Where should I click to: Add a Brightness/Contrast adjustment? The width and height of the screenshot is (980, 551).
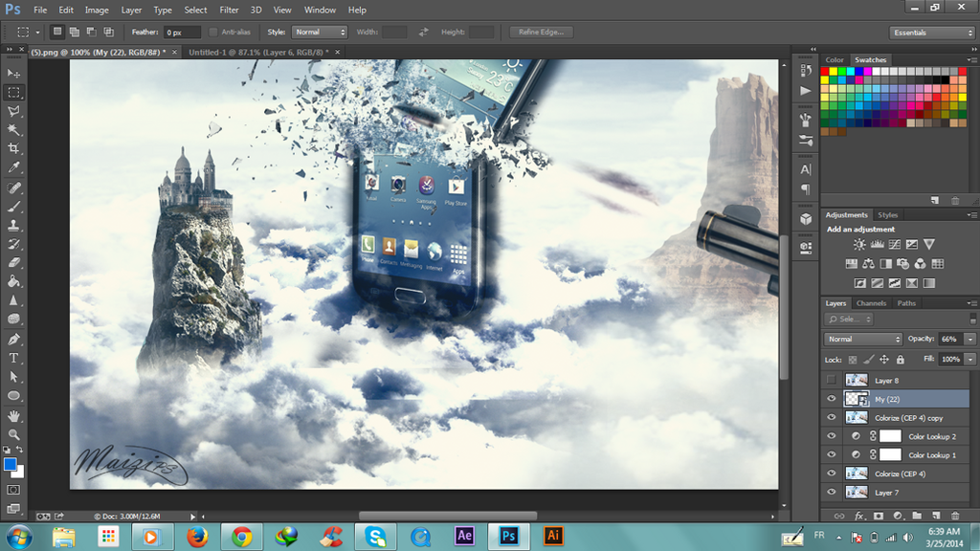[859, 245]
